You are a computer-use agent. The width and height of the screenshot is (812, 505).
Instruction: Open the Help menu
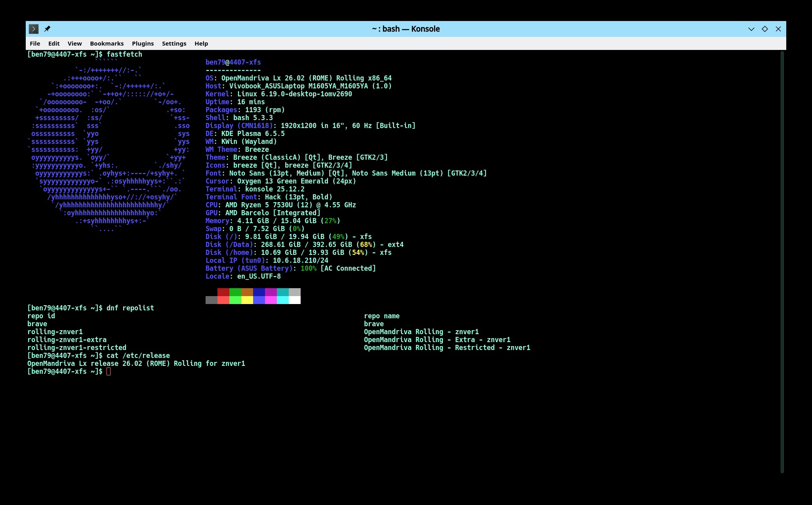[x=201, y=44]
